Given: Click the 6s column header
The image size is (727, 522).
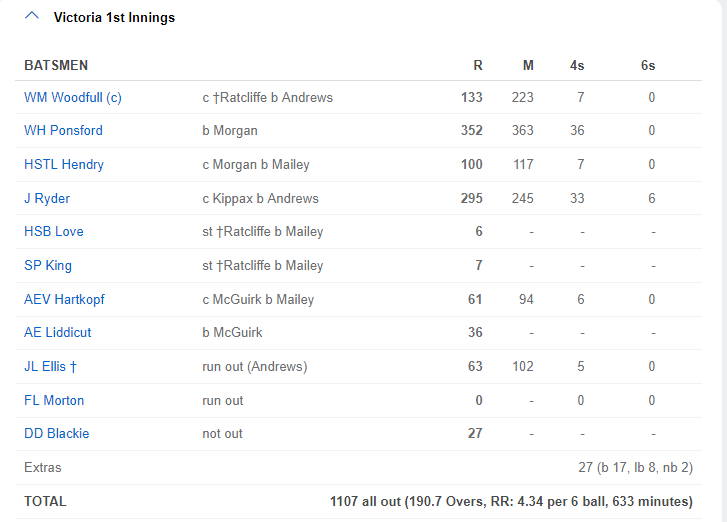Looking at the screenshot, I should pyautogui.click(x=648, y=65).
